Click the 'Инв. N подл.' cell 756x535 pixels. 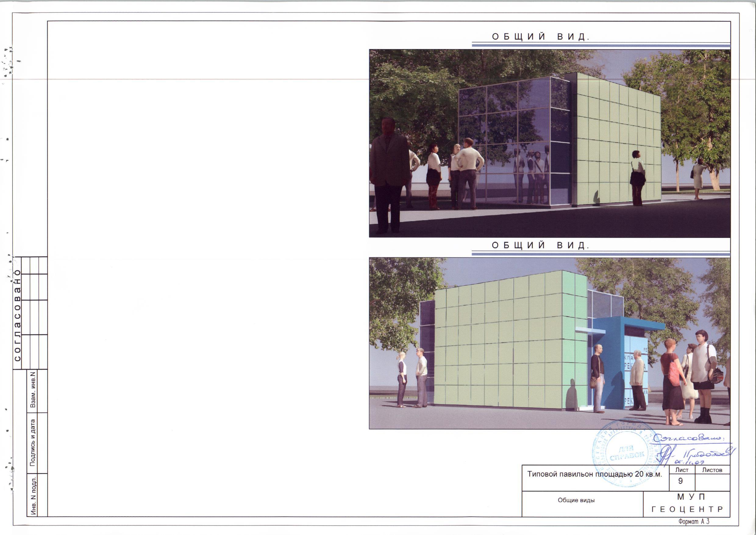[32, 495]
